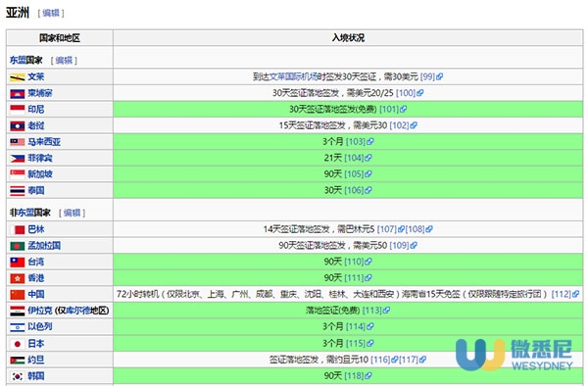The image size is (588, 386).
Task: Click the Bangladesh flag icon
Action: point(18,246)
